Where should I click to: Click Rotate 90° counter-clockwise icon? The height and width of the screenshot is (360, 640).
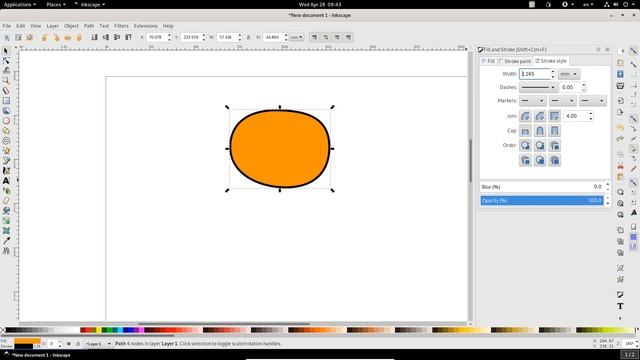44,37
